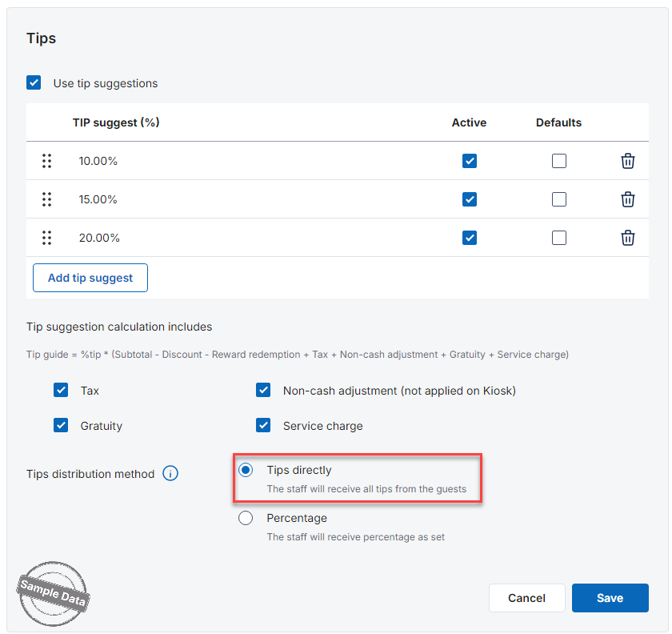Image resolution: width=672 pixels, height=634 pixels.
Task: Click trash icon for 15.00% tip
Action: click(628, 199)
